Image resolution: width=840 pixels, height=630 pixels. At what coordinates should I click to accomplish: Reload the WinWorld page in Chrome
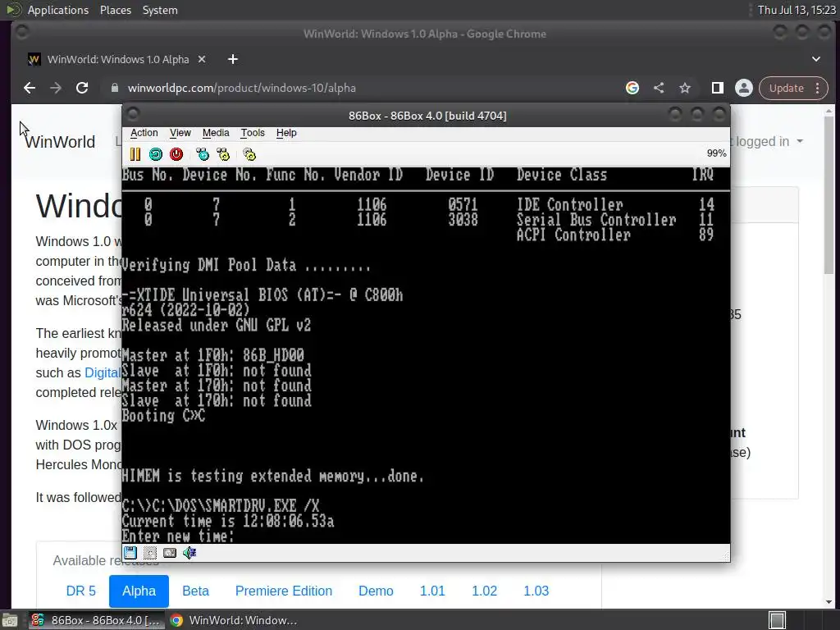[82, 88]
